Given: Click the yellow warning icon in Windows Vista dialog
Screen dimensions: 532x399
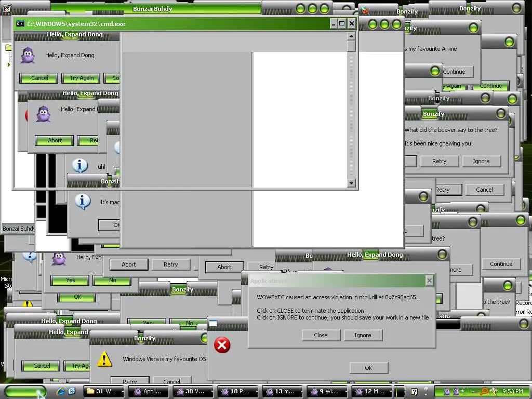Looking at the screenshot, I should coord(104,358).
